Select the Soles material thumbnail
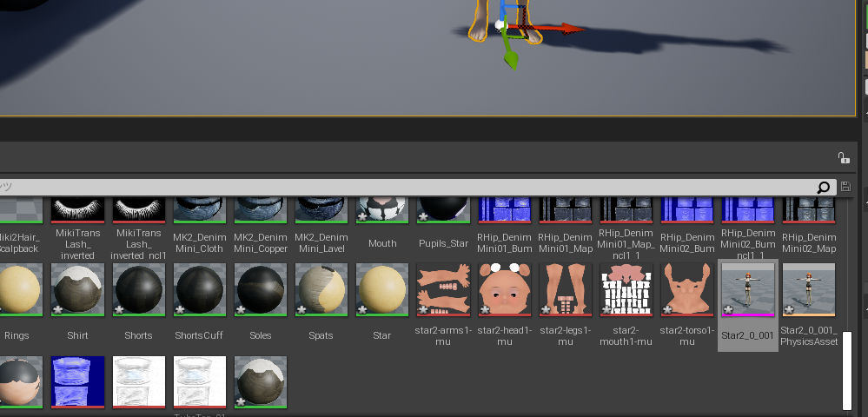The height and width of the screenshot is (417, 868). pos(260,289)
